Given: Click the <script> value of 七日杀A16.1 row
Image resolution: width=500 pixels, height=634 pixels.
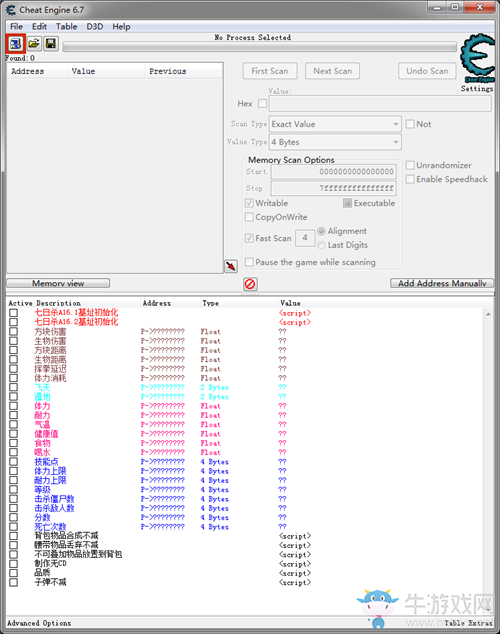Looking at the screenshot, I should [295, 313].
